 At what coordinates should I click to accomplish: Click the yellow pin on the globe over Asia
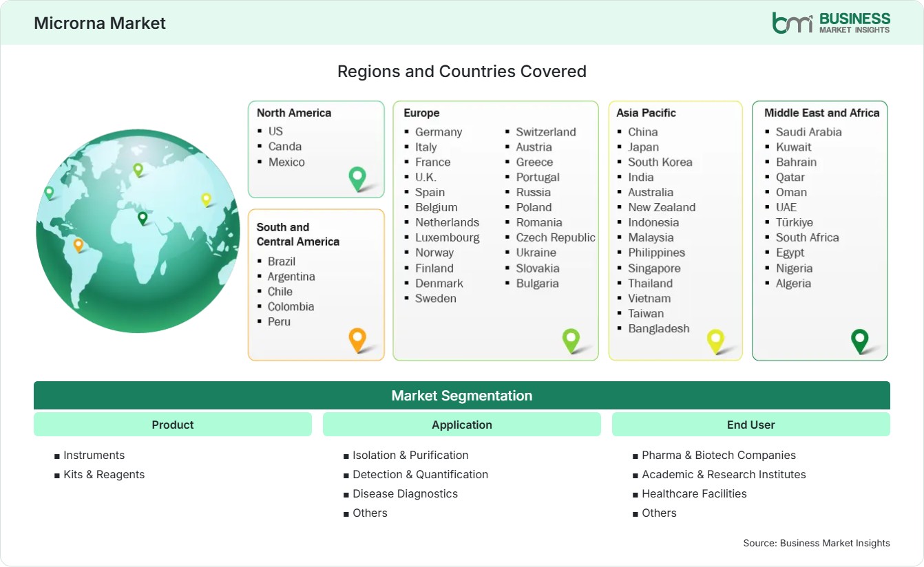pyautogui.click(x=206, y=200)
